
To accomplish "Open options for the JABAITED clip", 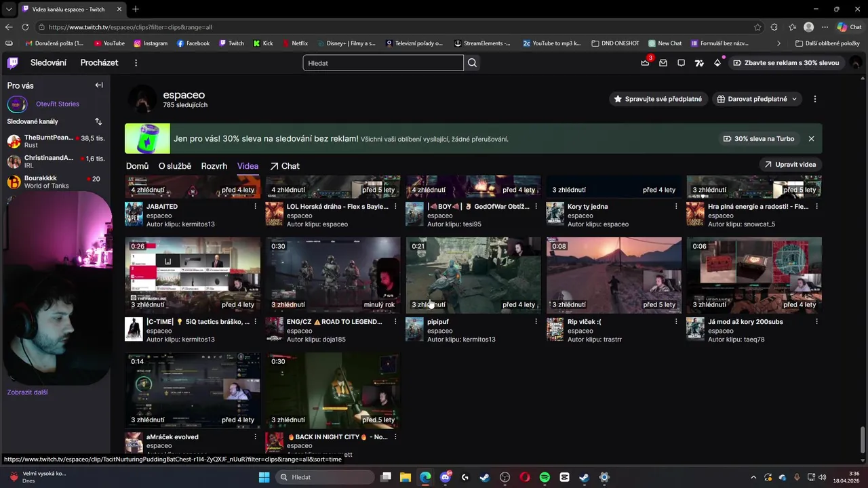I will pyautogui.click(x=256, y=206).
